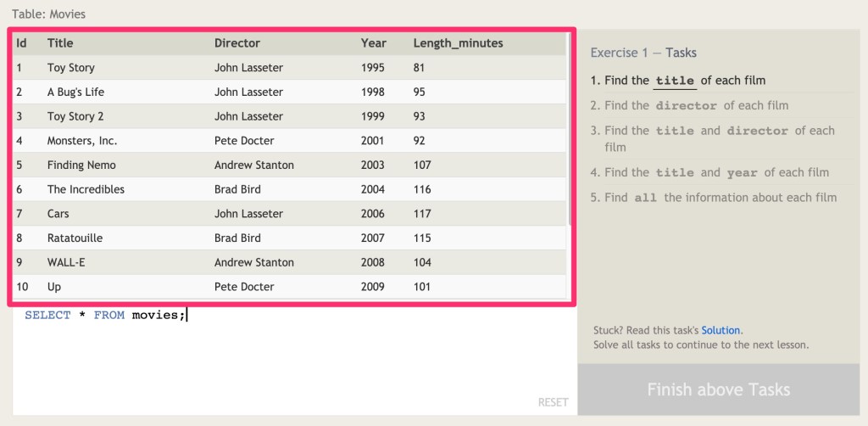Click the WALL-E title cell

pyautogui.click(x=66, y=262)
